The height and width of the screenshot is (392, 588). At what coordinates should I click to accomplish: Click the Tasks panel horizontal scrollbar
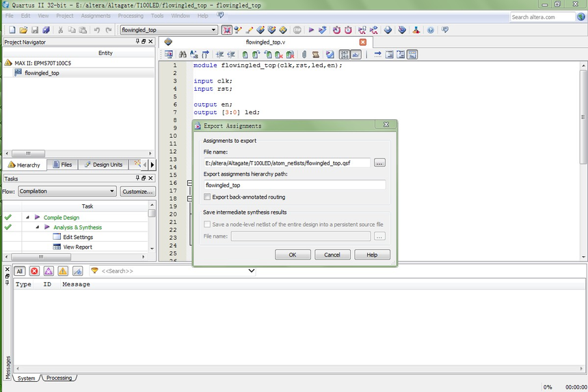pyautogui.click(x=41, y=257)
